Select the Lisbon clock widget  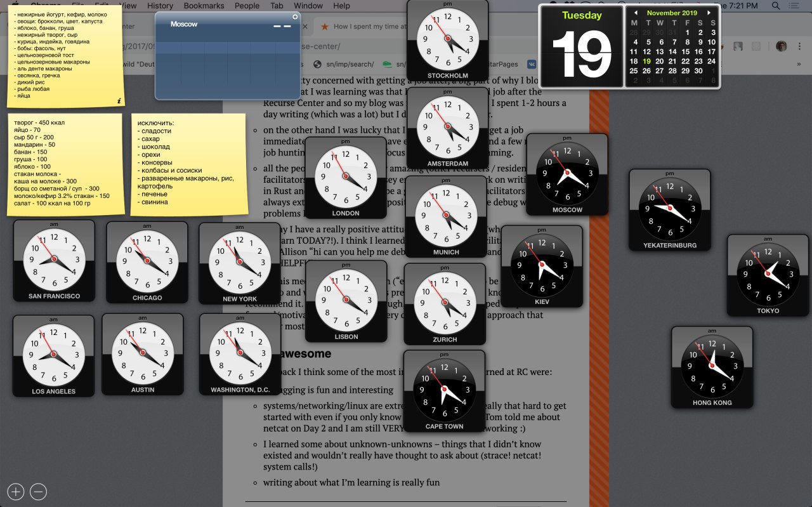pos(346,301)
